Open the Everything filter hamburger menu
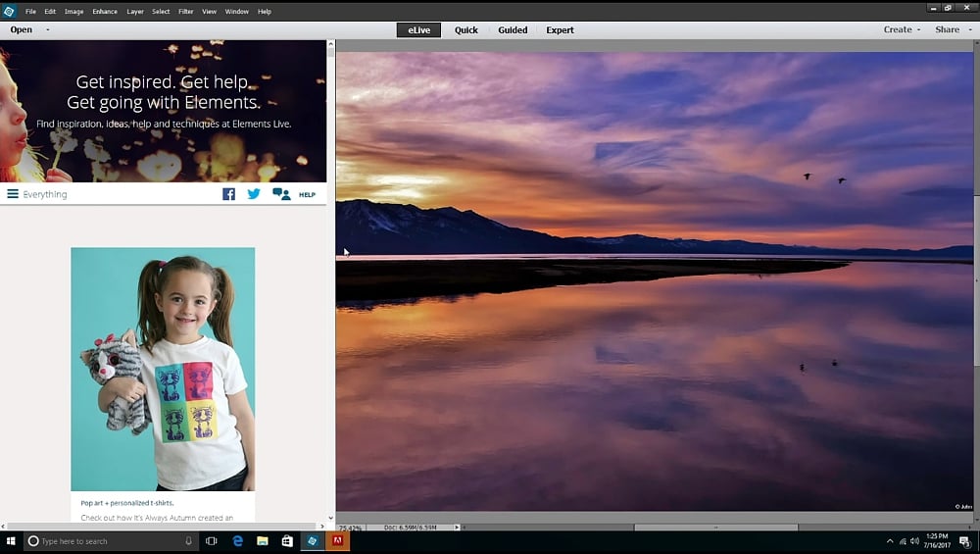The width and height of the screenshot is (980, 554). tap(13, 194)
